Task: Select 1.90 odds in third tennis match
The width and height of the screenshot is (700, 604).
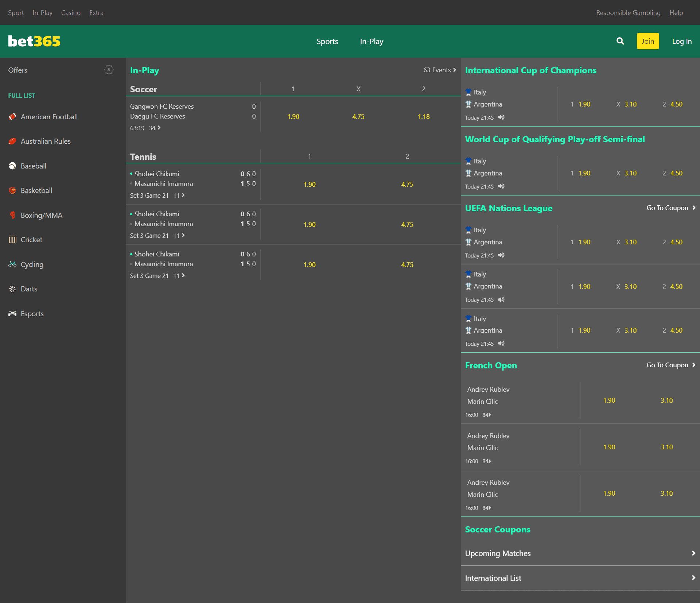Action: (310, 265)
